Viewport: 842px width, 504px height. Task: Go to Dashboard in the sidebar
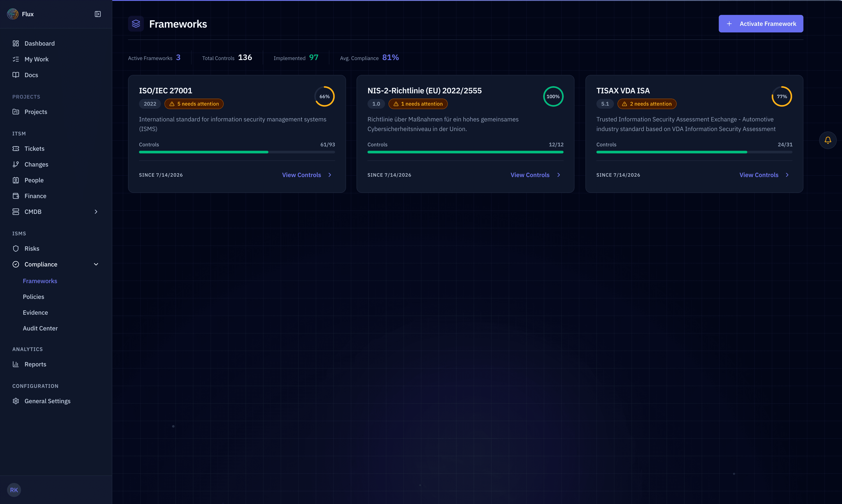56,43
